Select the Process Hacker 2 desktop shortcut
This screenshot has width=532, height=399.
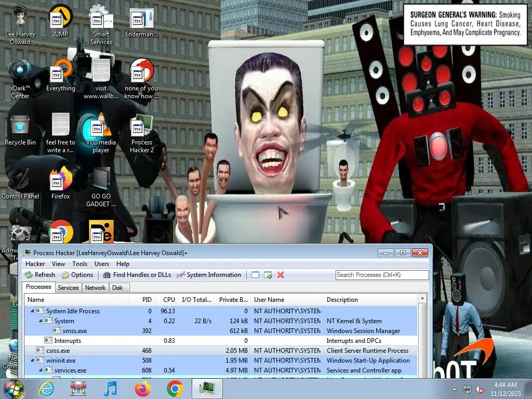(x=141, y=133)
